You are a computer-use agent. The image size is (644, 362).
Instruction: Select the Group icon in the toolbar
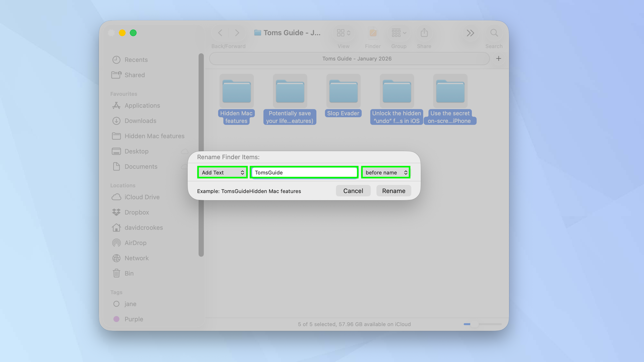398,32
